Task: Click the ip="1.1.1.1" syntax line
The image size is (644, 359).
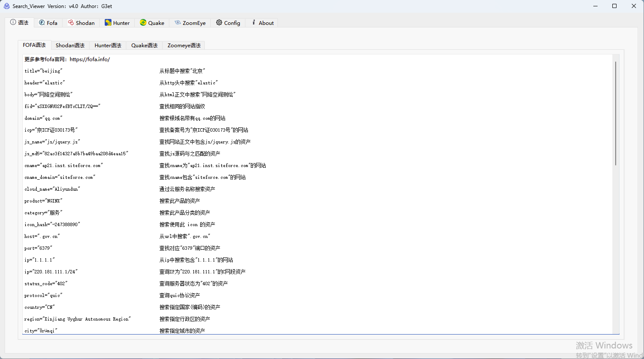Action: point(39,260)
